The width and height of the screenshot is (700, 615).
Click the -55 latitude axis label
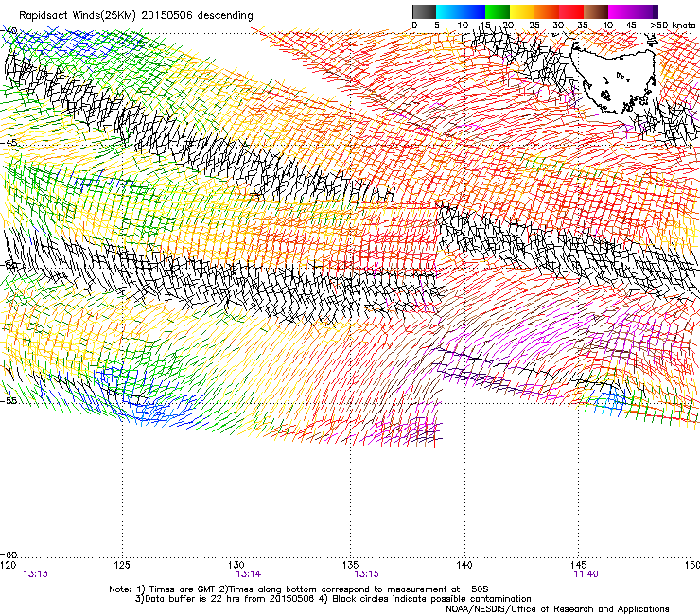click(9, 400)
